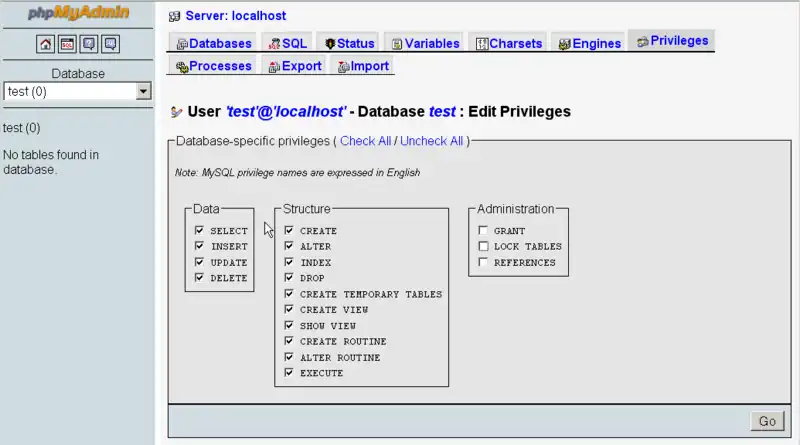Open the SQL query window icon

click(x=67, y=44)
